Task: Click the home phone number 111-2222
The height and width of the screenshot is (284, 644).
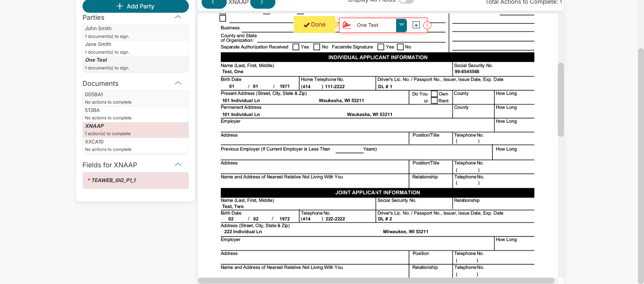Action: coord(335,87)
